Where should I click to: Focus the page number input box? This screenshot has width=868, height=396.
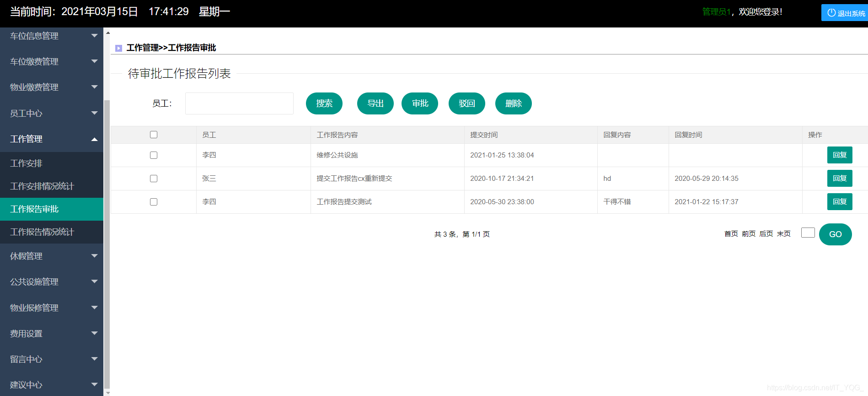pyautogui.click(x=808, y=233)
